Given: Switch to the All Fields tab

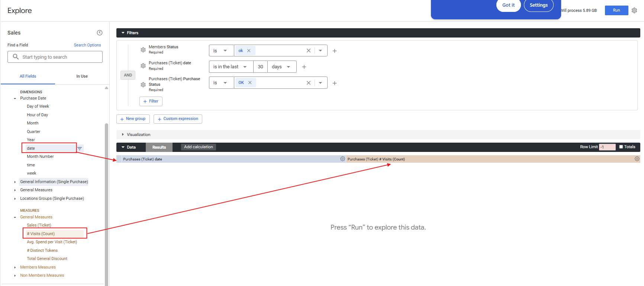Looking at the screenshot, I should click(28, 76).
